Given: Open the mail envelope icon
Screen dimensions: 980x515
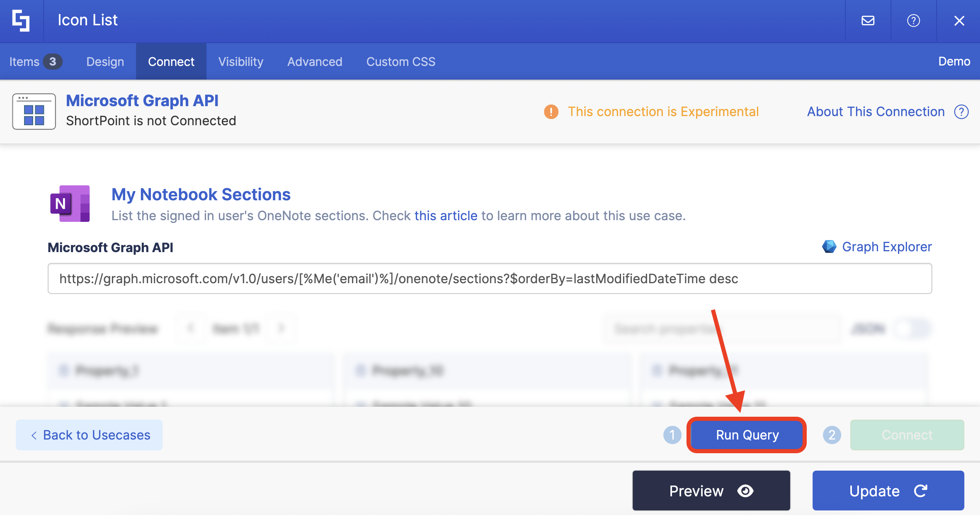Looking at the screenshot, I should pyautogui.click(x=868, y=20).
